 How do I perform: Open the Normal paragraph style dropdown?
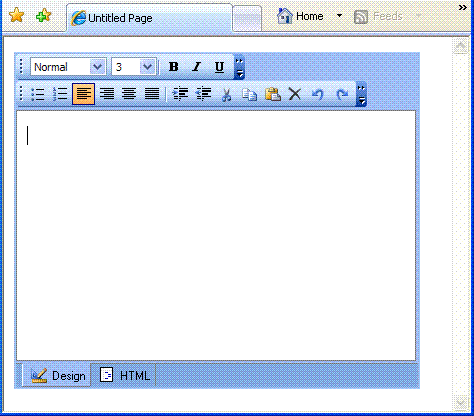97,67
